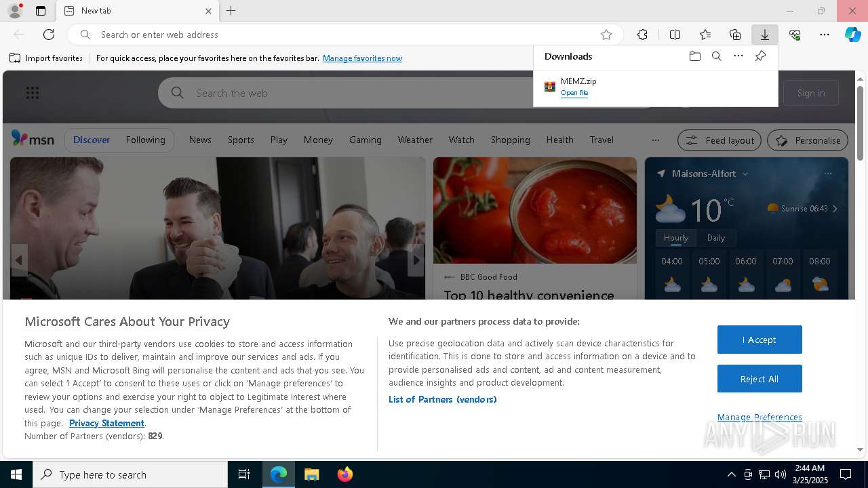Add a new tab with plus button
The width and height of the screenshot is (868, 488).
(231, 11)
